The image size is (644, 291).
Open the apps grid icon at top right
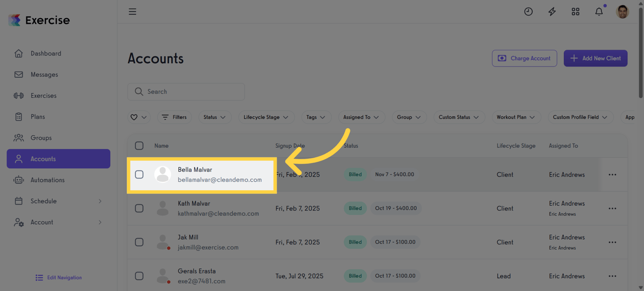575,11
